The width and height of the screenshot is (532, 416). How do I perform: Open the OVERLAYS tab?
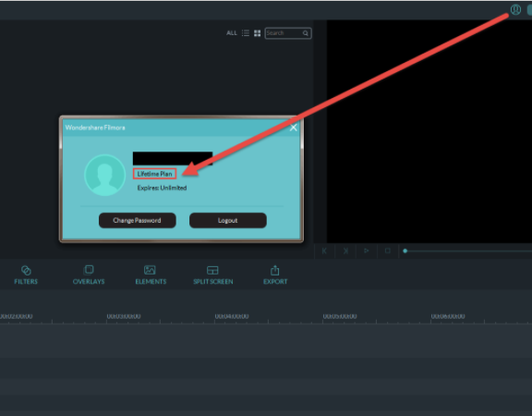[89, 275]
